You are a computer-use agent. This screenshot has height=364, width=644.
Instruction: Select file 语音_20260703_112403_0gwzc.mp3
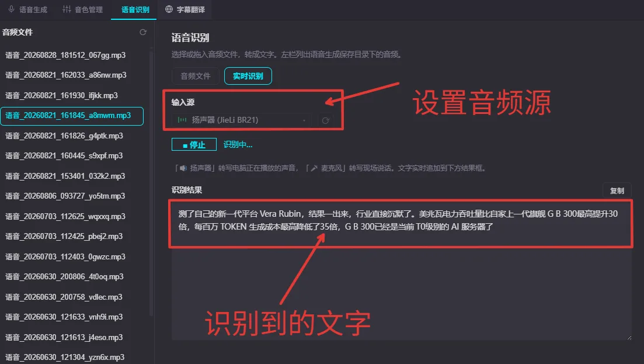[72, 256]
